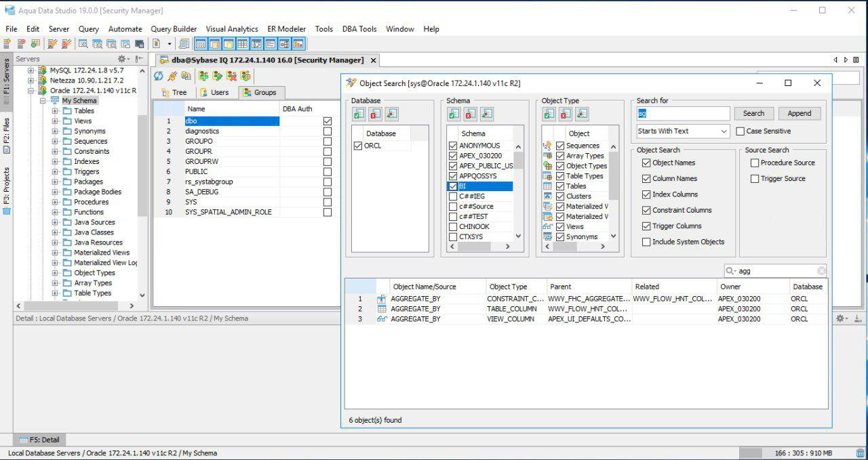Click the My Schema icon in server tree
868x460 pixels.
point(55,100)
